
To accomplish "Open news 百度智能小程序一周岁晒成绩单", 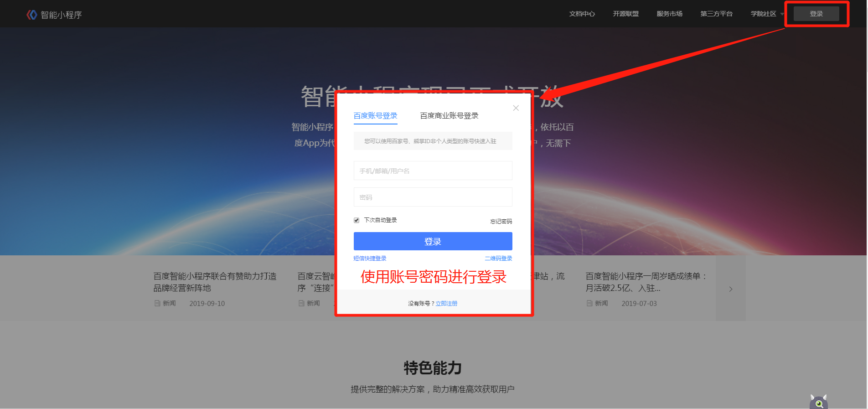I will [x=646, y=282].
